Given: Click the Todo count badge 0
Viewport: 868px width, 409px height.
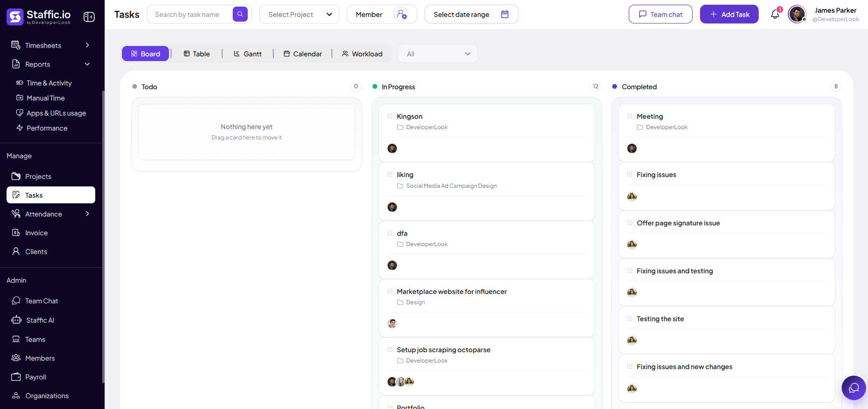Looking at the screenshot, I should (356, 86).
